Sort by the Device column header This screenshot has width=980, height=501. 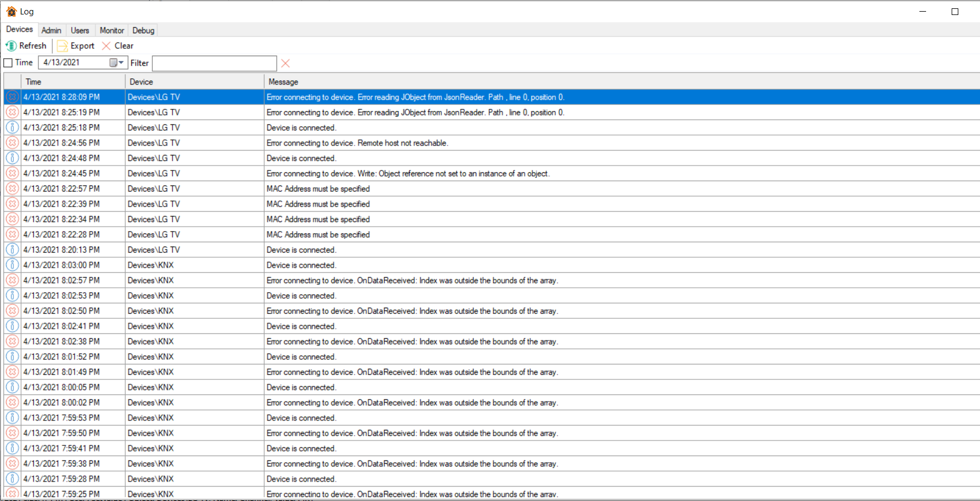click(195, 82)
